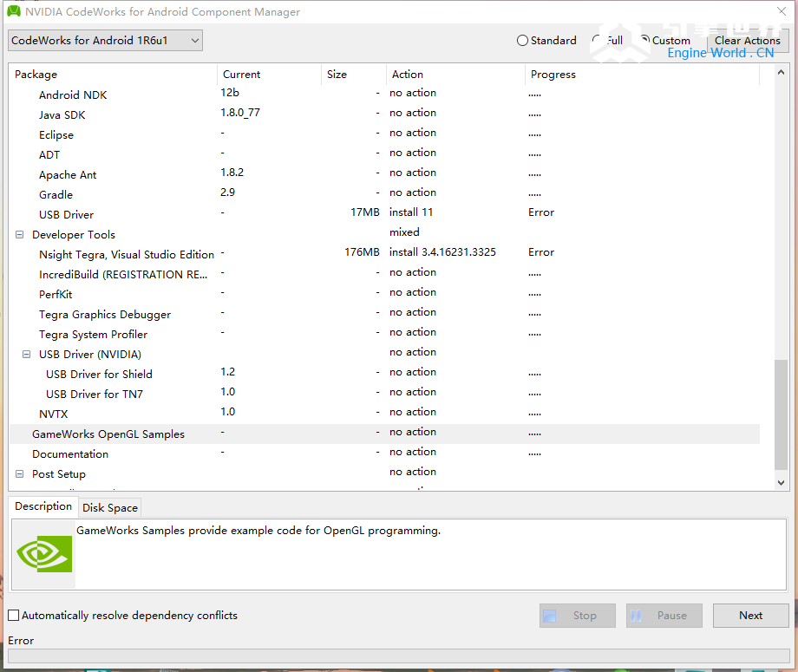This screenshot has height=672, width=798.
Task: Select the Documentation package row
Action: pyautogui.click(x=384, y=453)
